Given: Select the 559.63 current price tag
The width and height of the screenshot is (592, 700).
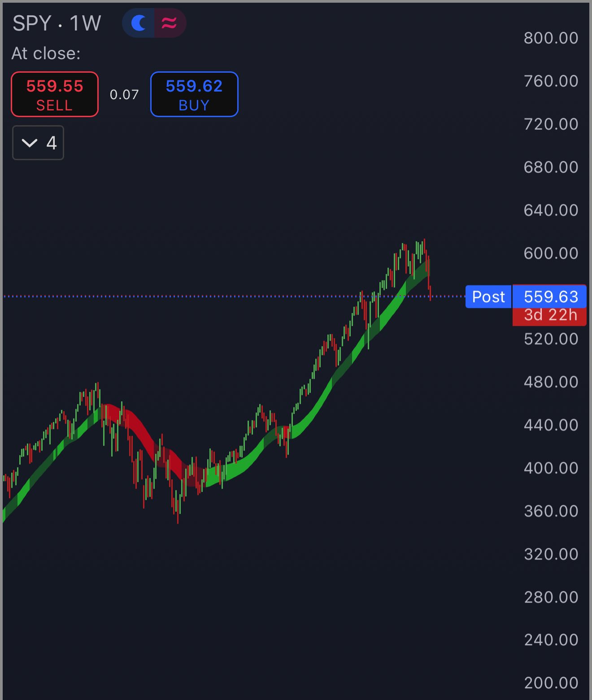Looking at the screenshot, I should 550,297.
